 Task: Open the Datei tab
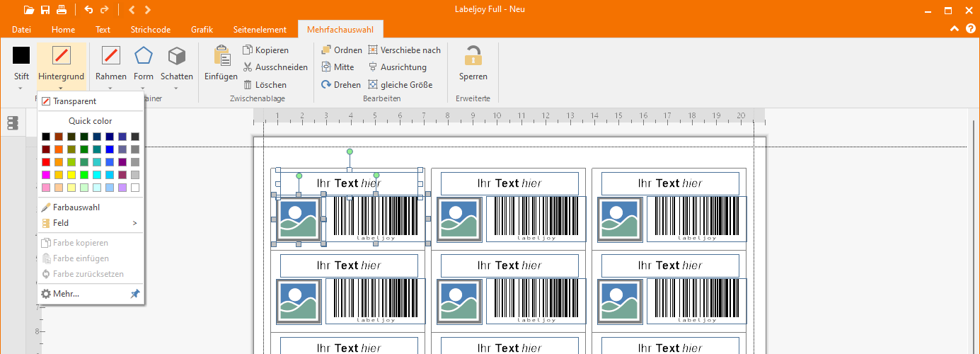(22, 30)
